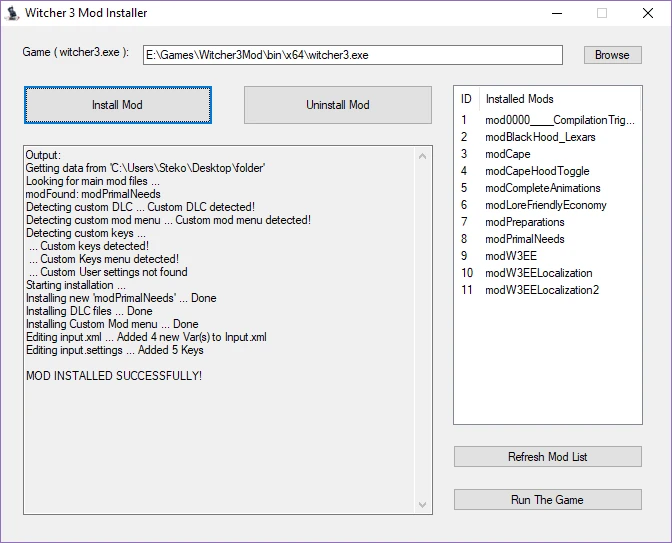
Task: Select modCapeHoodToggle in mod list
Action: coord(548,171)
